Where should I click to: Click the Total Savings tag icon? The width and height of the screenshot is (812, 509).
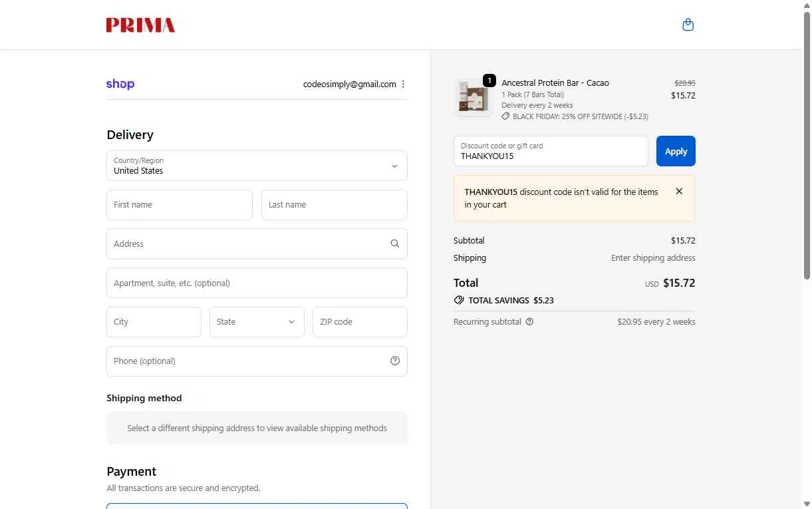pos(459,301)
